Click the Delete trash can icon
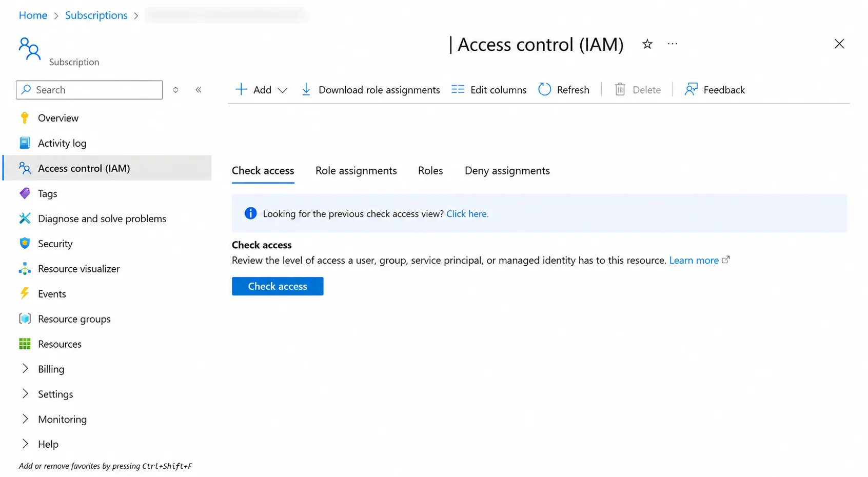This screenshot has width=868, height=477. click(x=620, y=90)
